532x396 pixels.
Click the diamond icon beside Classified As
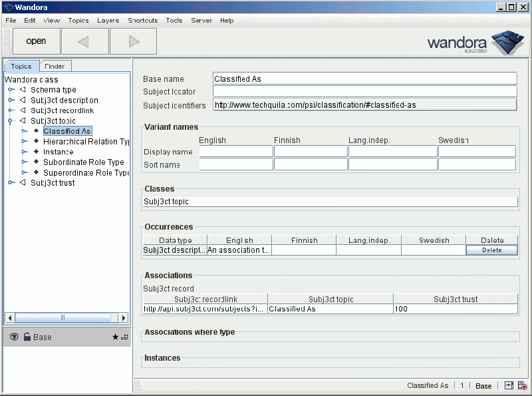(35, 130)
